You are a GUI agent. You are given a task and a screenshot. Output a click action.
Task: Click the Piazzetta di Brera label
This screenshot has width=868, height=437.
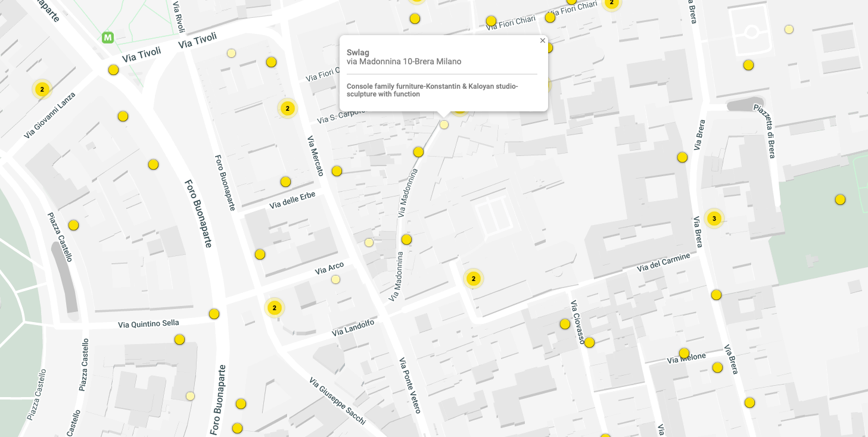click(764, 131)
